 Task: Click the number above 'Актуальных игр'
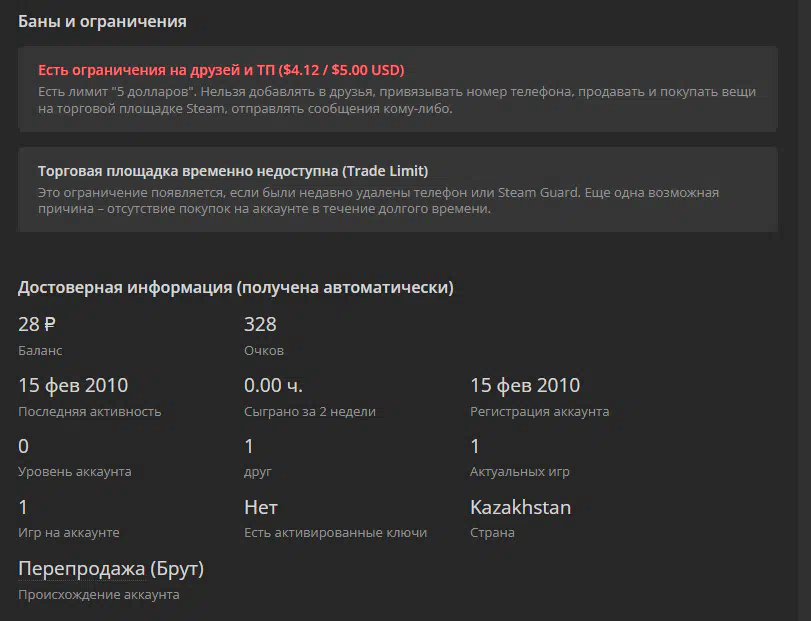(475, 446)
